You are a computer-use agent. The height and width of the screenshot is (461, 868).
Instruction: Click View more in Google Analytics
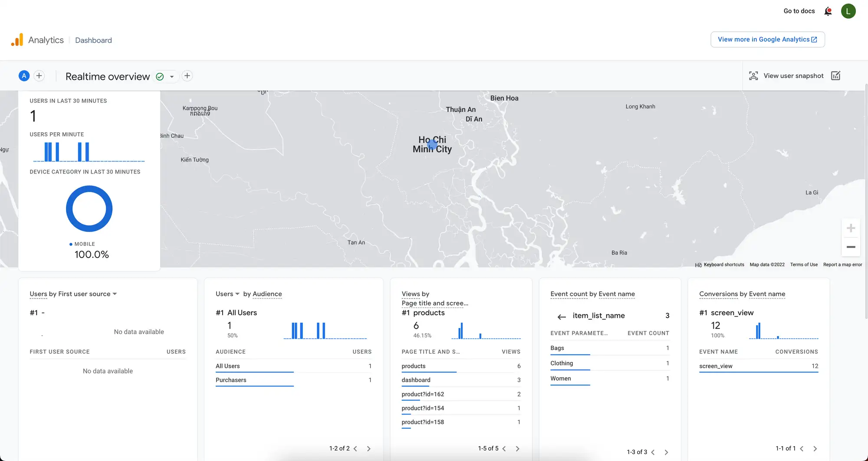pyautogui.click(x=767, y=39)
